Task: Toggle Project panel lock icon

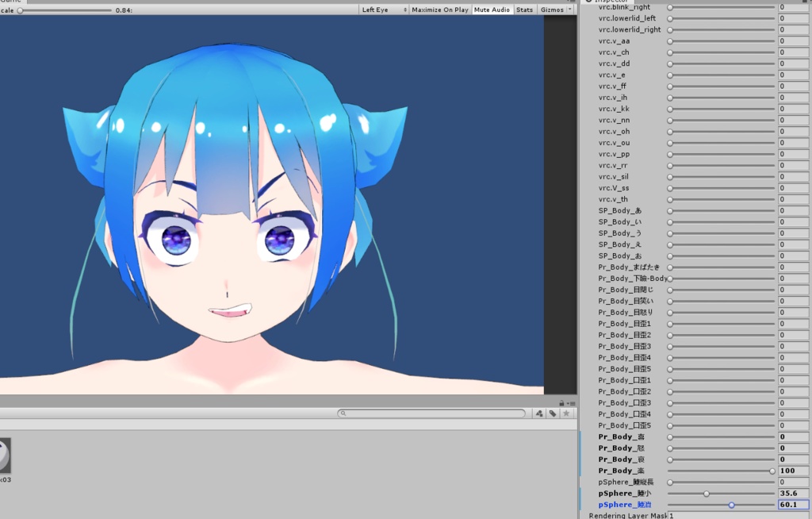Action: click(561, 403)
